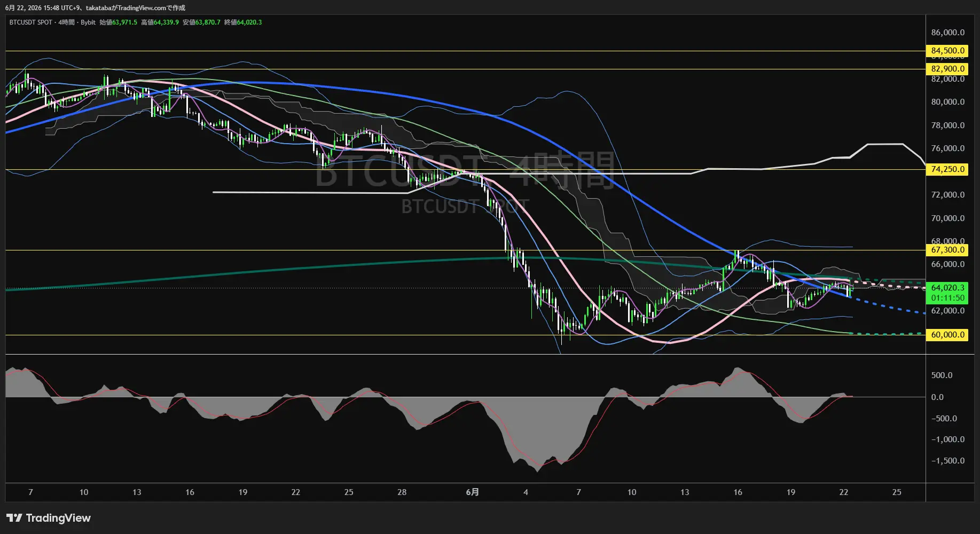Click the 67,300.0 yellow price label
Screen dimensions: 980x534
tap(947, 250)
